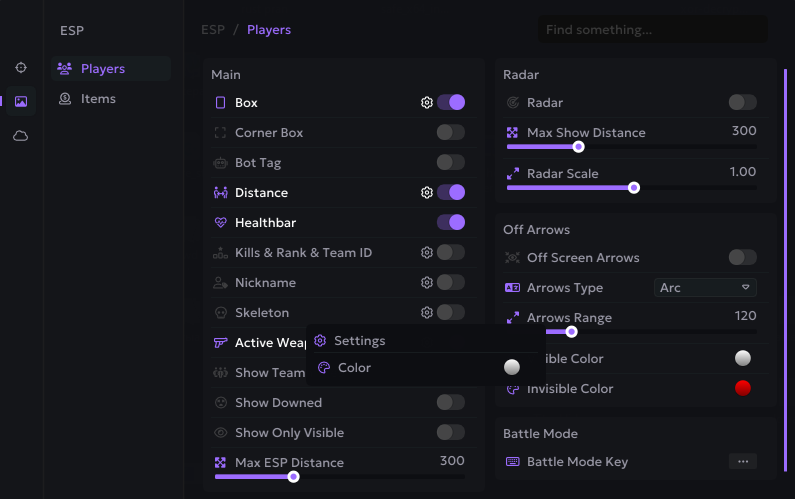Screen dimensions: 795x499
Task: Click the ESP breadcrumb link
Action: tap(213, 30)
